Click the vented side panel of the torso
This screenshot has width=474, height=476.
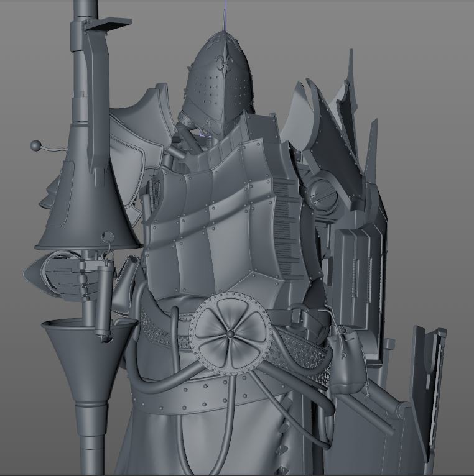coord(289,236)
